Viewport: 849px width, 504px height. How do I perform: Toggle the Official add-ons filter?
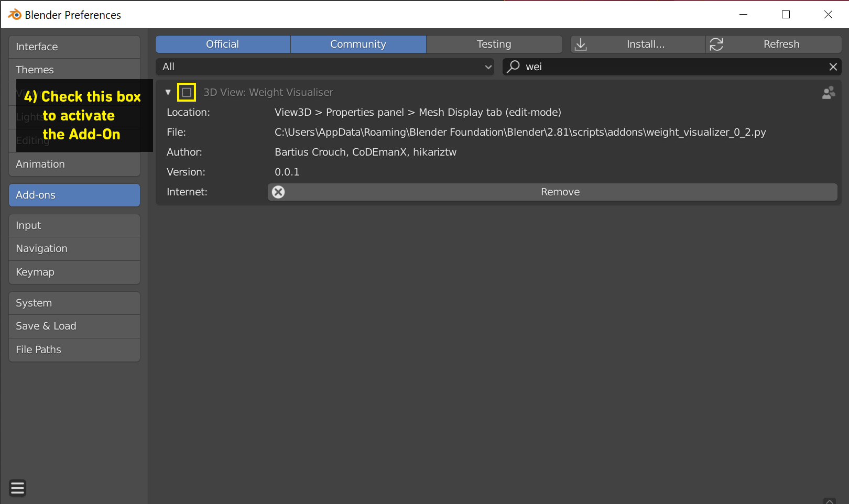[x=223, y=44]
